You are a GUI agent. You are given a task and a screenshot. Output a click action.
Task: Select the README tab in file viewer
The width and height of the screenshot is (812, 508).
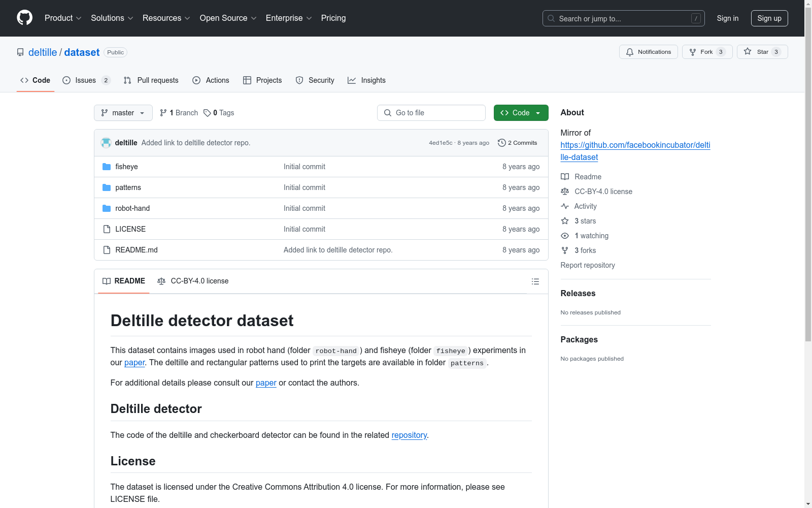point(124,281)
